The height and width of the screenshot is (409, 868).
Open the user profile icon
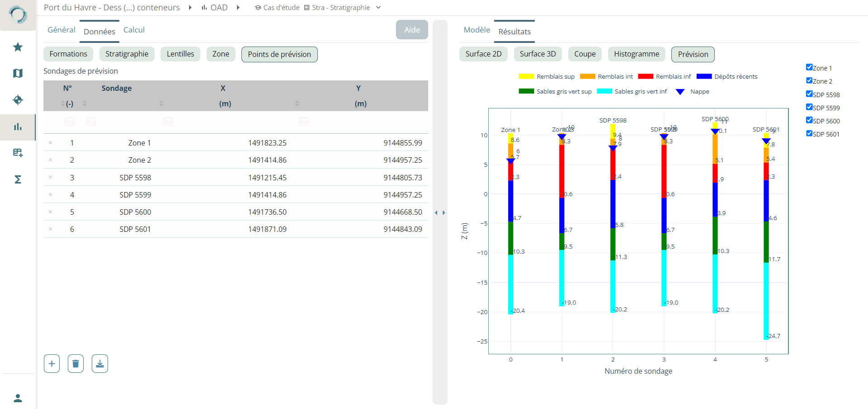click(18, 398)
